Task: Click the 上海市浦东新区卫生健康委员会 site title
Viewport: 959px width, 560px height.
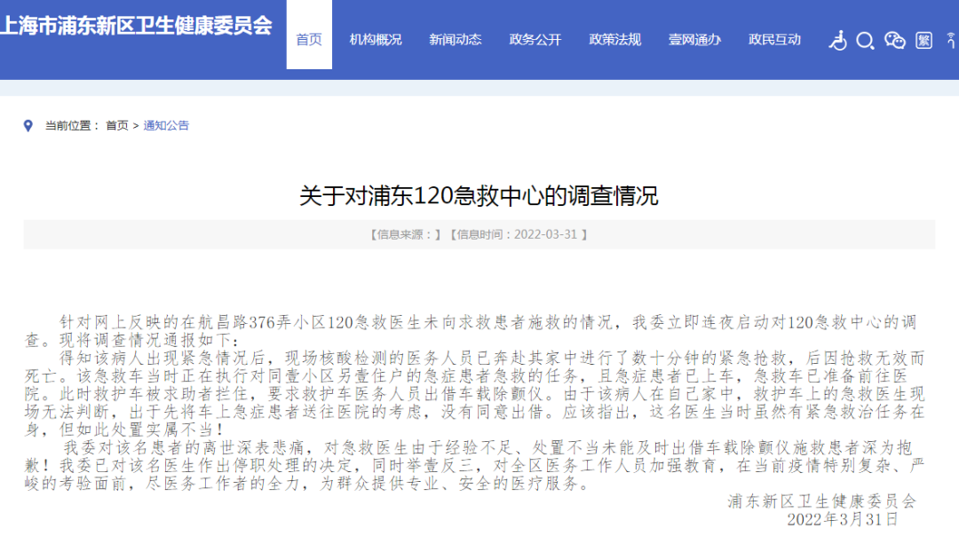Action: (137, 25)
